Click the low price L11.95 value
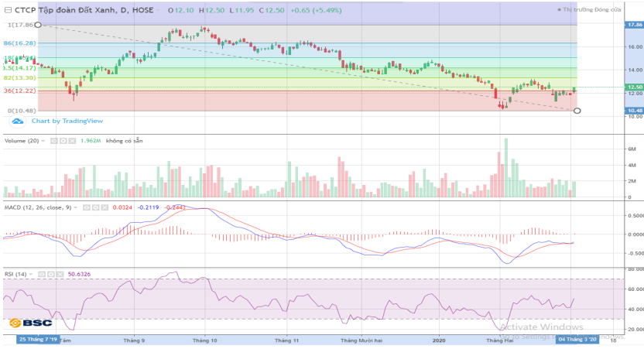 (x=242, y=10)
